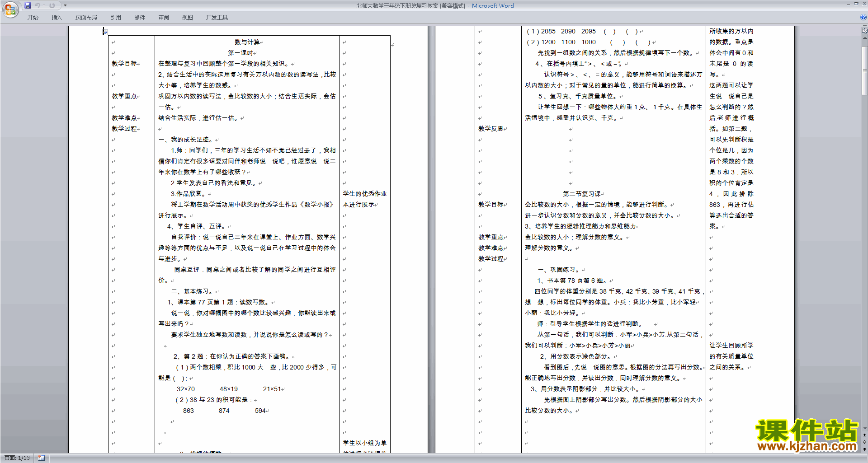This screenshot has height=463, width=868.
Task: Click the Next Page double-arrow button
Action: [865, 449]
